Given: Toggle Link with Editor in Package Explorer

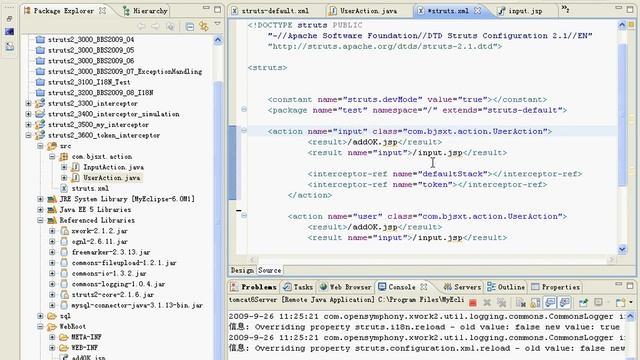Looking at the screenshot, I should tap(204, 27).
